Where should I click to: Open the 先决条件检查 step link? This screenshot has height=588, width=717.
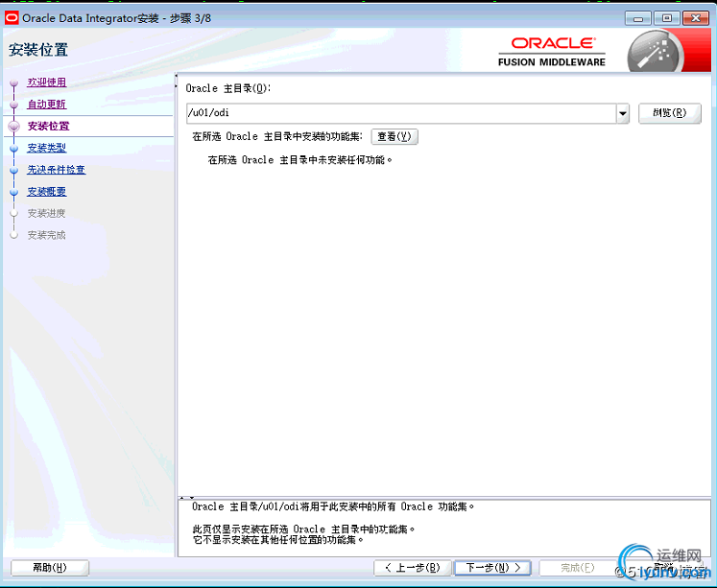click(x=57, y=170)
